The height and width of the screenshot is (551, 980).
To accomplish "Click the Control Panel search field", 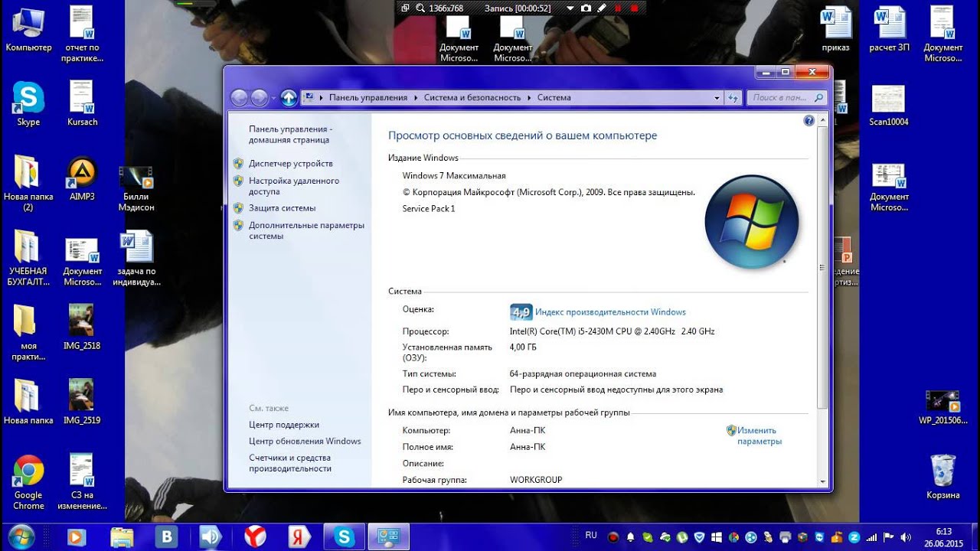I will pos(779,98).
